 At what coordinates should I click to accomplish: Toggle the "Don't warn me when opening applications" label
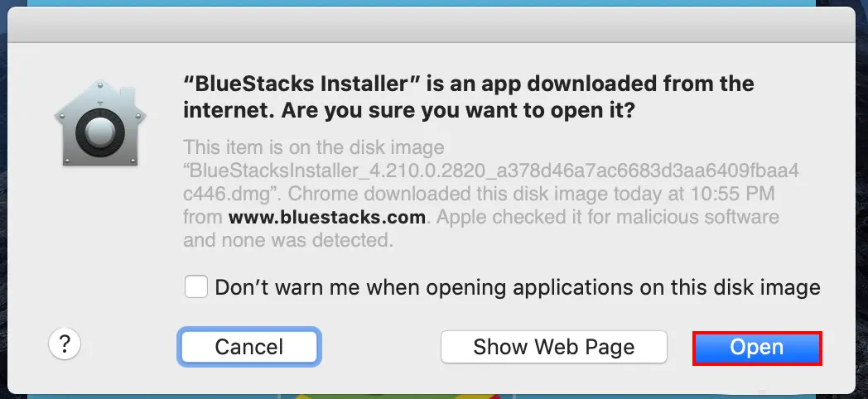click(517, 288)
